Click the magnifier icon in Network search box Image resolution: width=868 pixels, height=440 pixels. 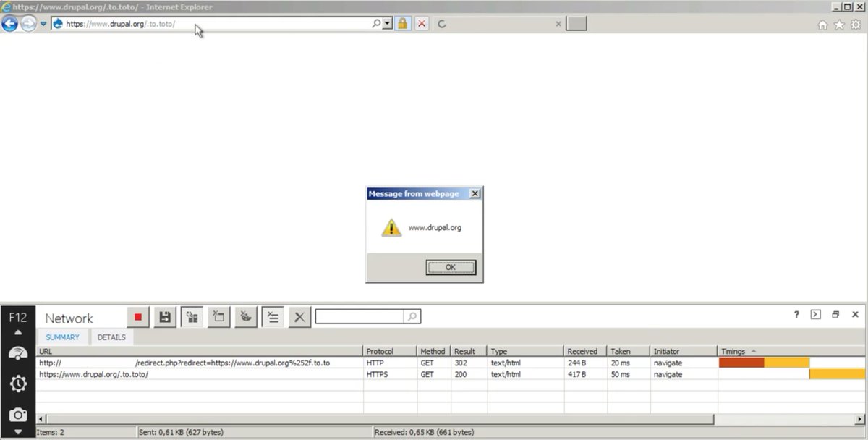(x=412, y=317)
